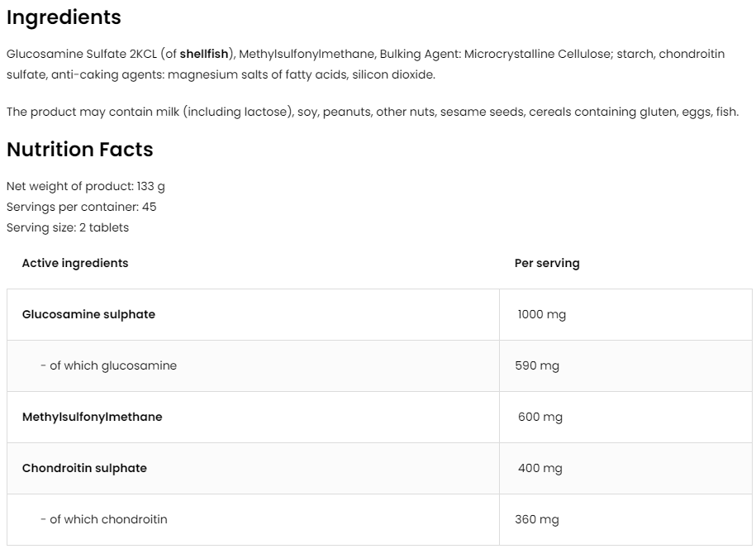Select the Glucosamine sulphate row label
This screenshot has width=756, height=549.
pos(88,314)
